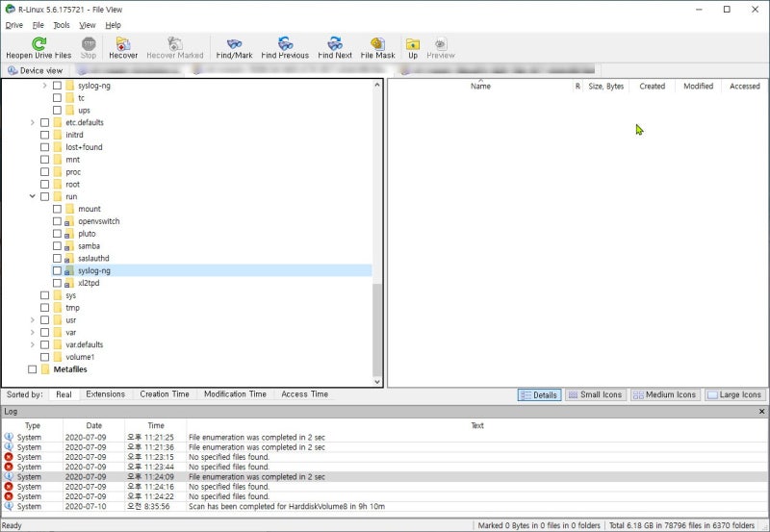The height and width of the screenshot is (532, 770).
Task: Click the openvswitch folder icon
Action: [x=69, y=221]
